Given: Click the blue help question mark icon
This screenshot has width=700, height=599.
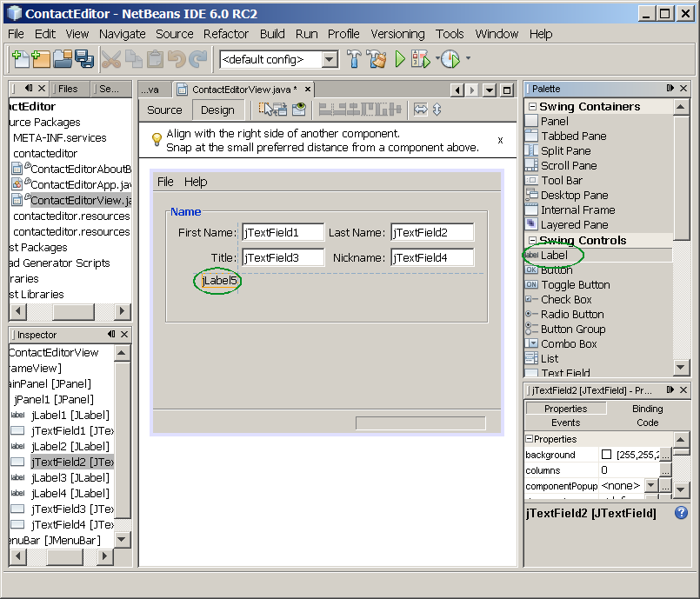Looking at the screenshot, I should (681, 513).
